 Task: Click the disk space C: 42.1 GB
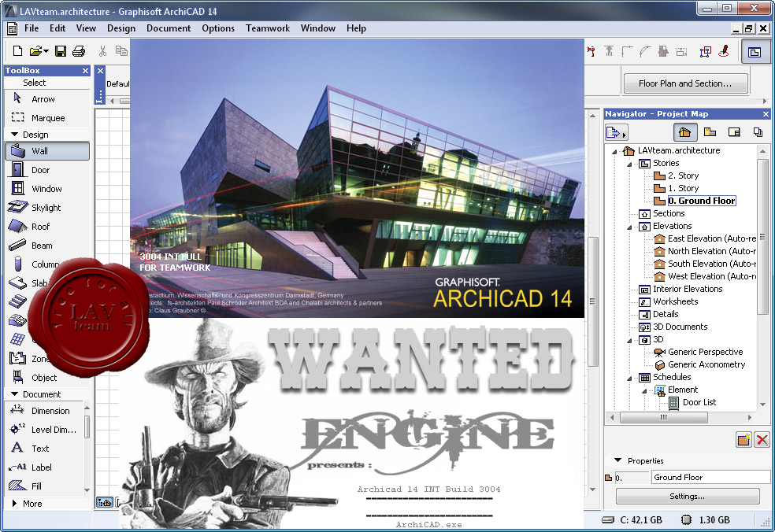(632, 519)
